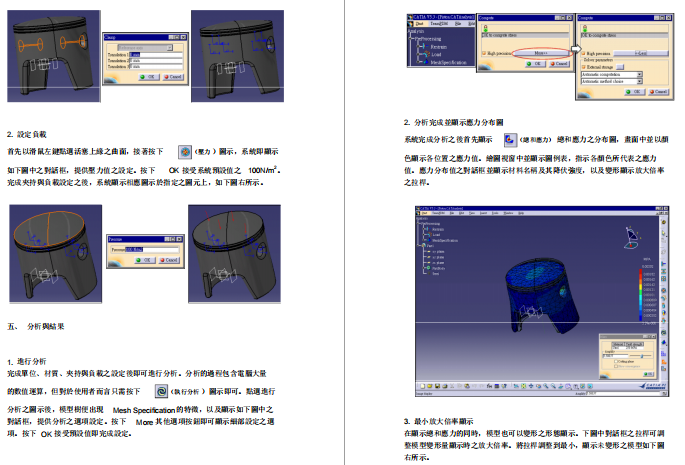685x465 pixels.
Task: Click the compute analysis icon in the paragraph text
Action: (x=161, y=391)
